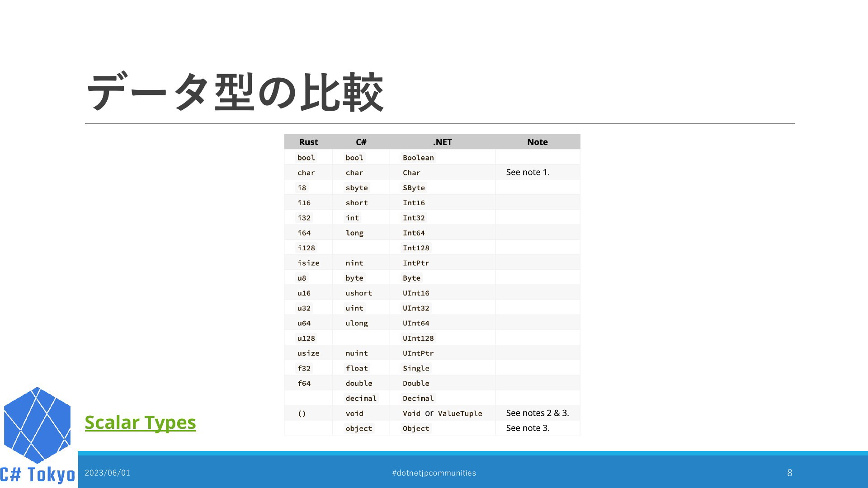Click the isize cell
Image resolution: width=868 pixels, height=488 pixels.
[308, 263]
